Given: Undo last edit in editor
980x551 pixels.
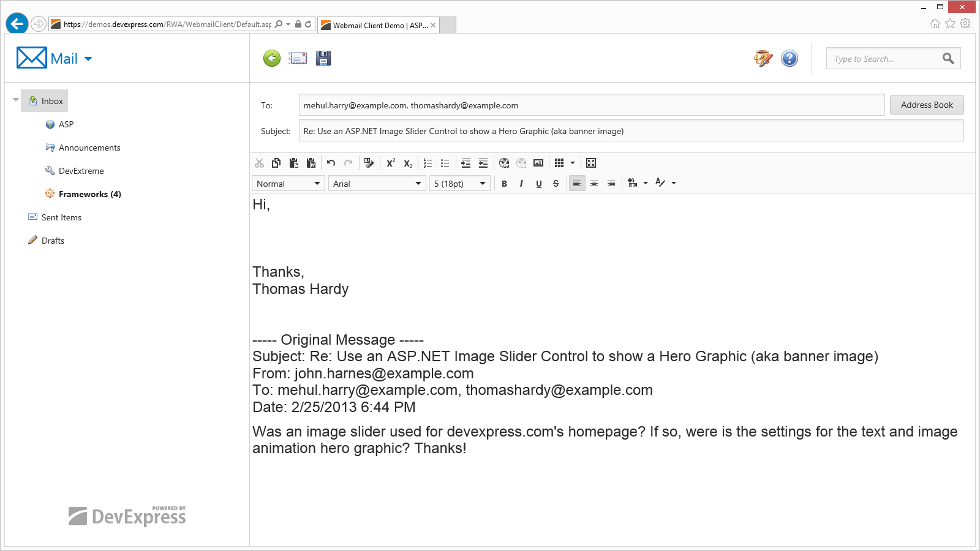Looking at the screenshot, I should pos(331,163).
